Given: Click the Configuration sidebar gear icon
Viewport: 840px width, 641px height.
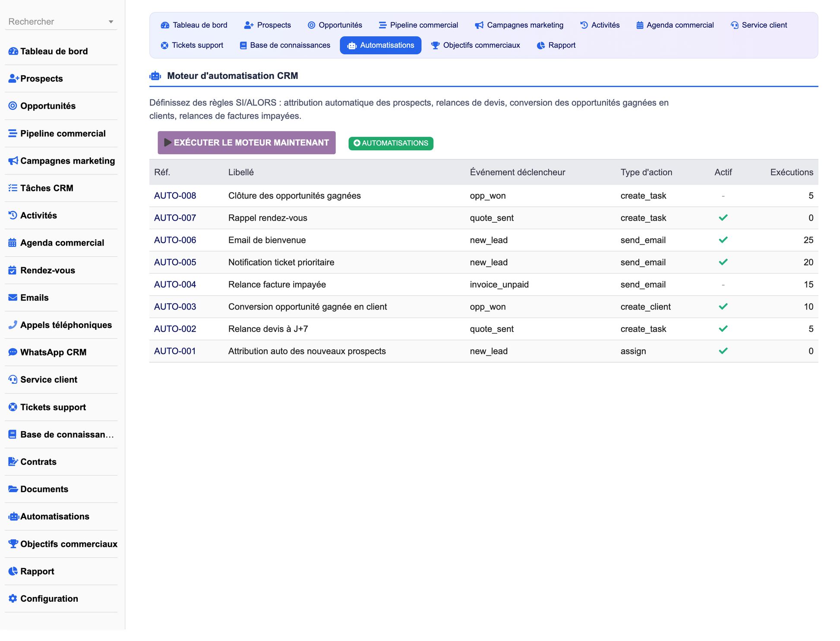Looking at the screenshot, I should point(13,598).
